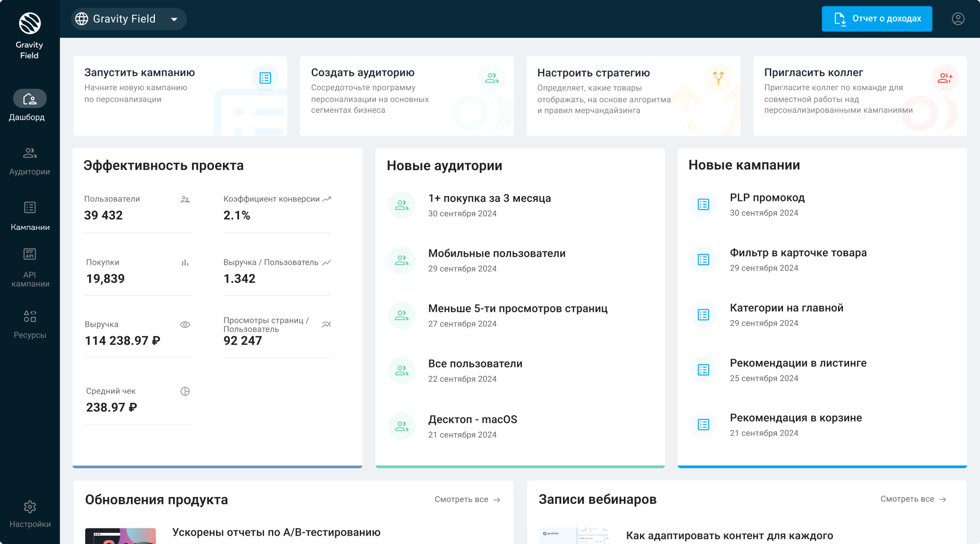Image resolution: width=980 pixels, height=544 pixels.
Task: Click the strategy fork arrow icon
Action: click(x=718, y=78)
